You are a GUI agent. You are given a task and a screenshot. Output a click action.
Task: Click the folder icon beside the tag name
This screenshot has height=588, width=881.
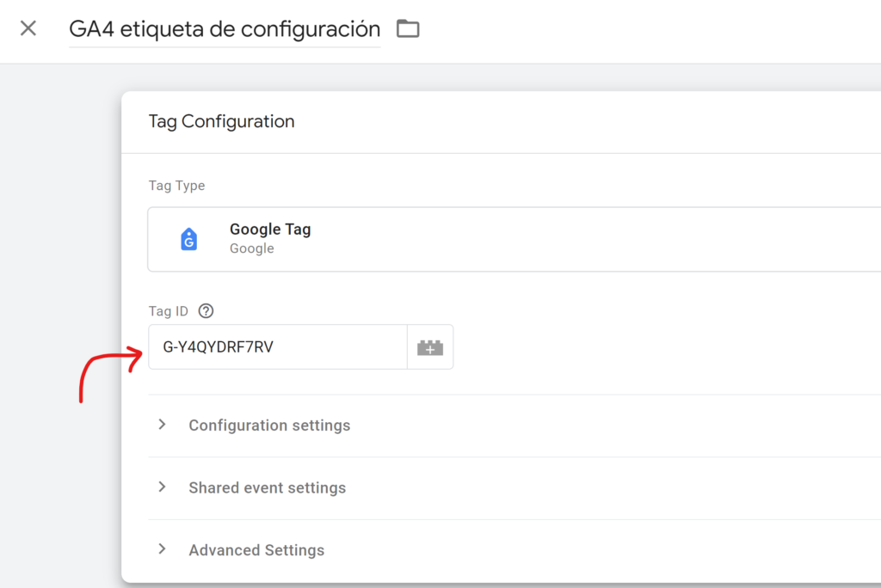pyautogui.click(x=408, y=28)
